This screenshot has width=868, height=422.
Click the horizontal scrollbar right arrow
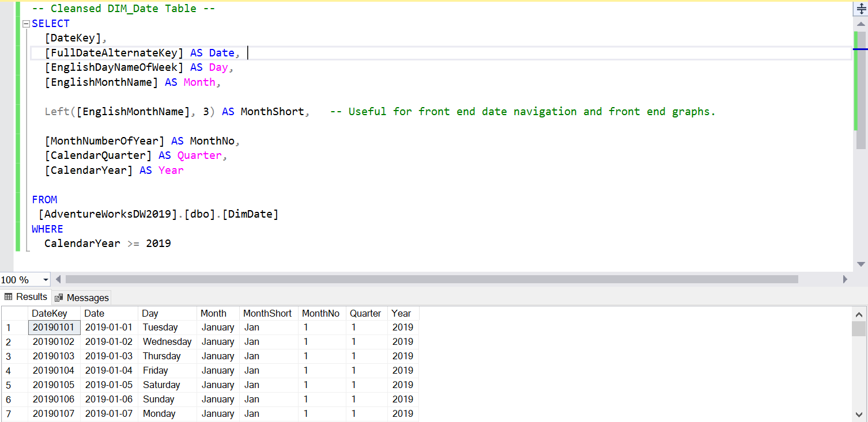846,279
